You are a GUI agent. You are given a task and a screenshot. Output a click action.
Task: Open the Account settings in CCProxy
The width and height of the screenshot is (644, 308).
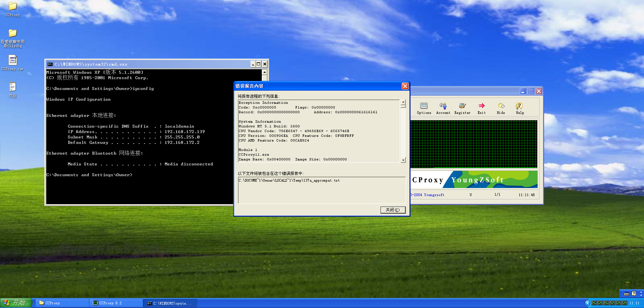point(443,109)
